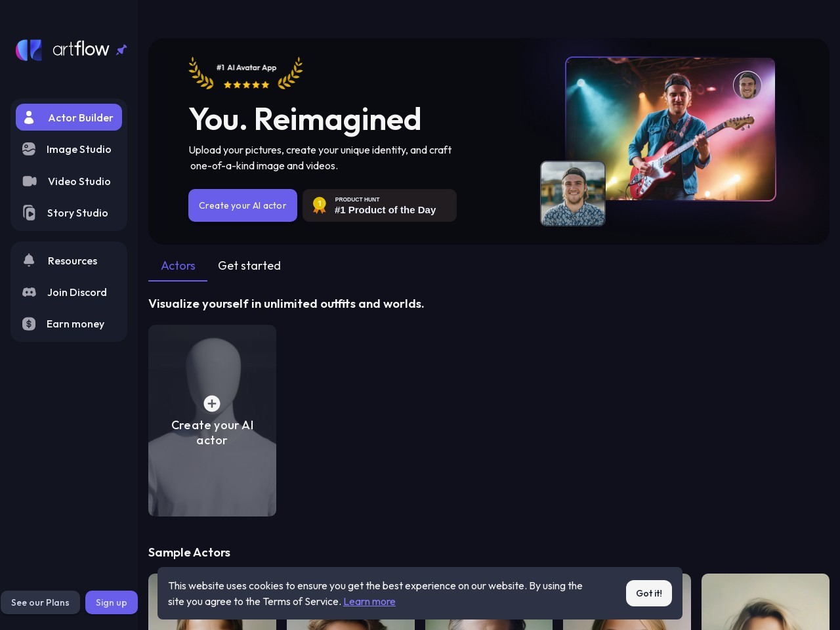840x630 pixels.
Task: Click the Create your AI actor button
Action: pyautogui.click(x=242, y=205)
